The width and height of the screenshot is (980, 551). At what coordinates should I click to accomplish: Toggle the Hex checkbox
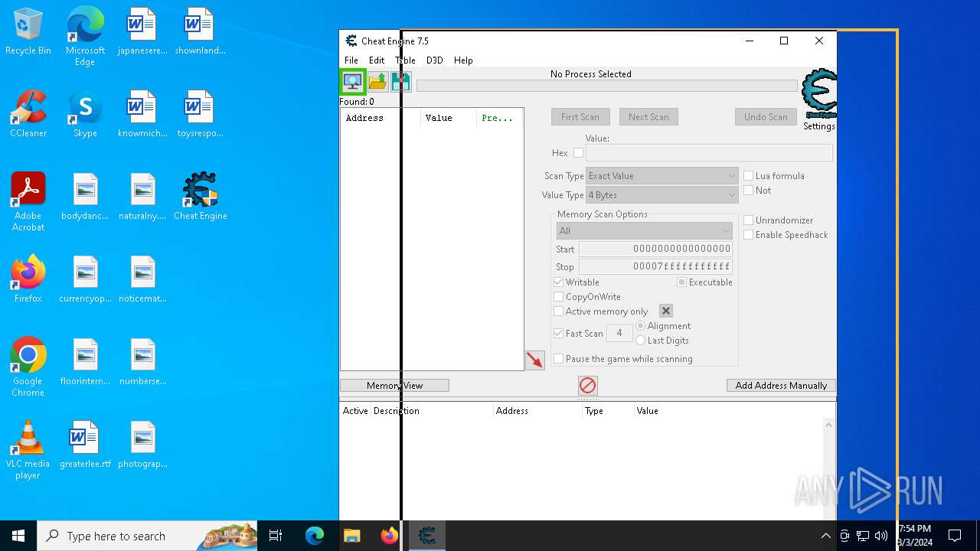click(x=578, y=153)
